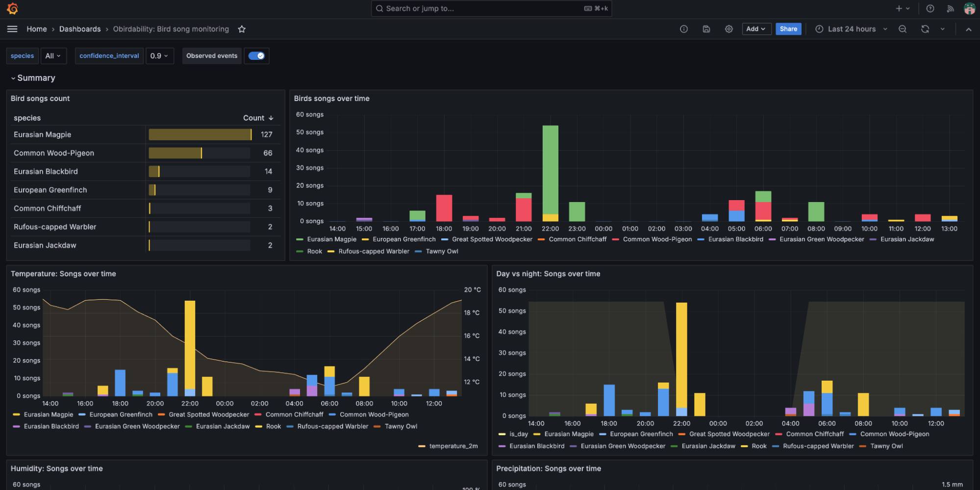The image size is (980, 490).
Task: Zoom out the time range
Action: click(x=903, y=29)
